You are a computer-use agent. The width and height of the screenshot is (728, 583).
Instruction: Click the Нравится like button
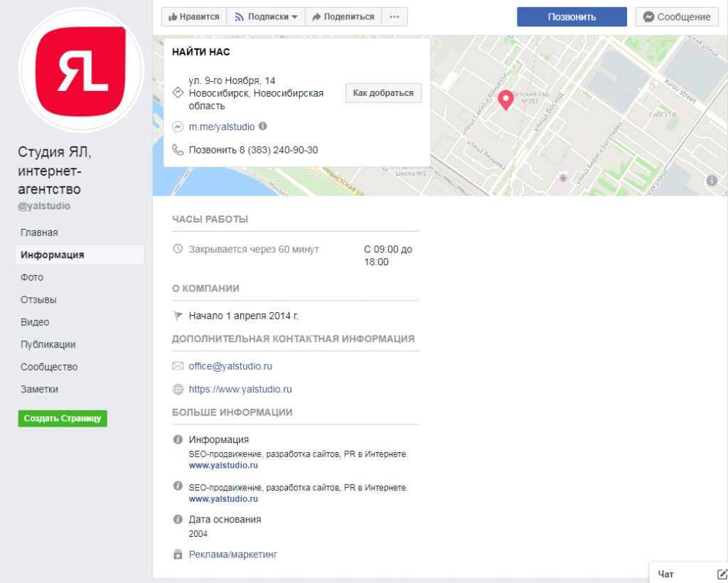(194, 17)
